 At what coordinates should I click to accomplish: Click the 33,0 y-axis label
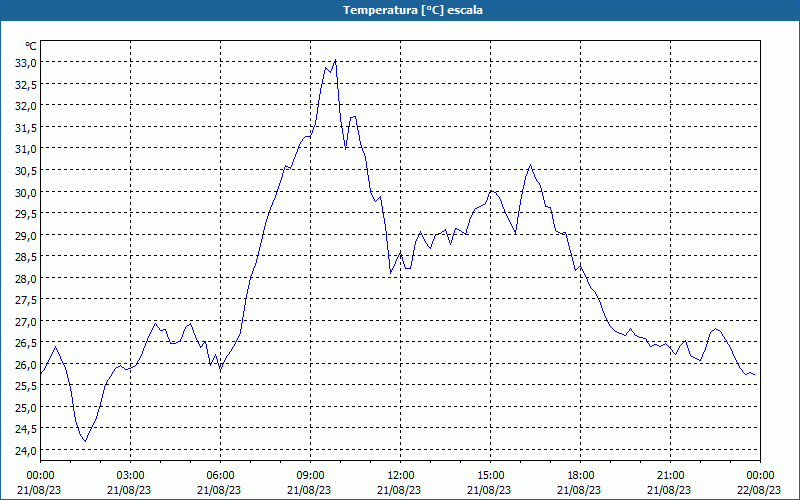(x=26, y=63)
